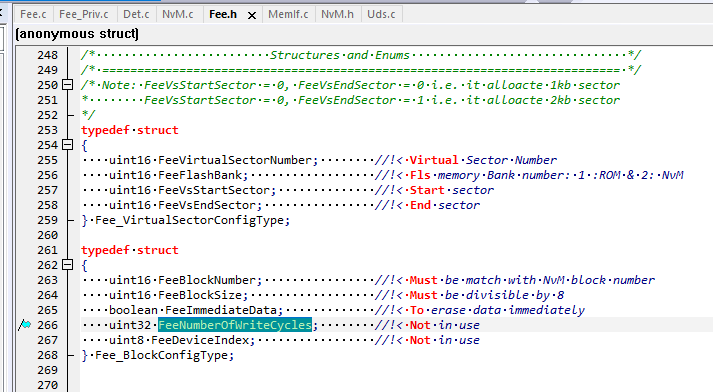Screen dimensions: 713x392
Task: Click the FeeVsStartSector member on line 257
Action: point(214,190)
